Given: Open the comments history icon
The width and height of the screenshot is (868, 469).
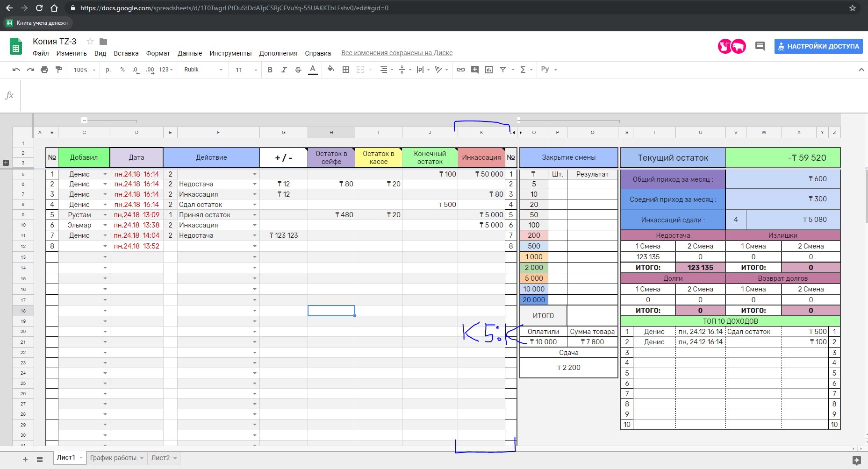Looking at the screenshot, I should (760, 46).
